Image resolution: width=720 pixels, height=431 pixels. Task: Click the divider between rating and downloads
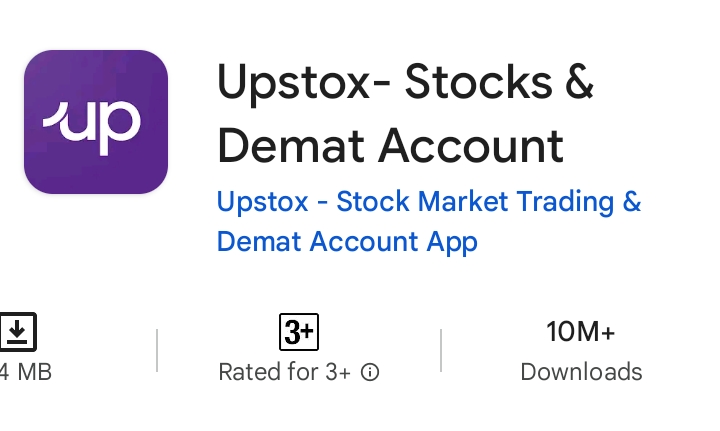click(441, 350)
